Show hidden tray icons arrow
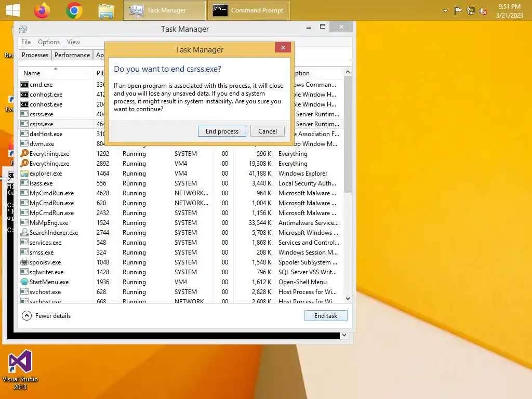The height and width of the screenshot is (399, 532). (445, 11)
